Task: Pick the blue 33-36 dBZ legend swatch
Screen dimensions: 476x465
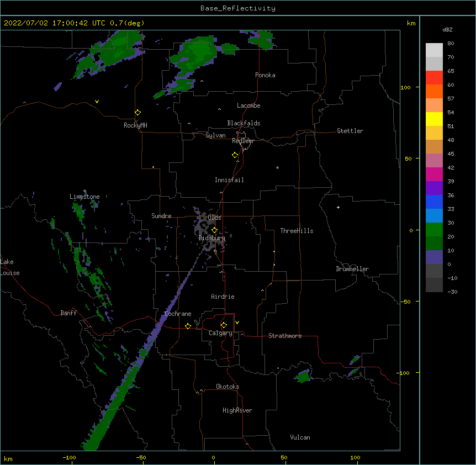Action: point(434,202)
